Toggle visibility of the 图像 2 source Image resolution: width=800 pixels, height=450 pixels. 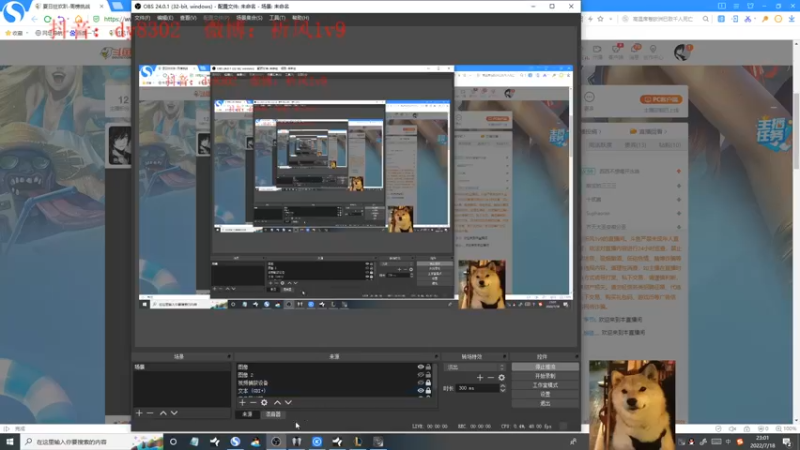[x=421, y=374]
